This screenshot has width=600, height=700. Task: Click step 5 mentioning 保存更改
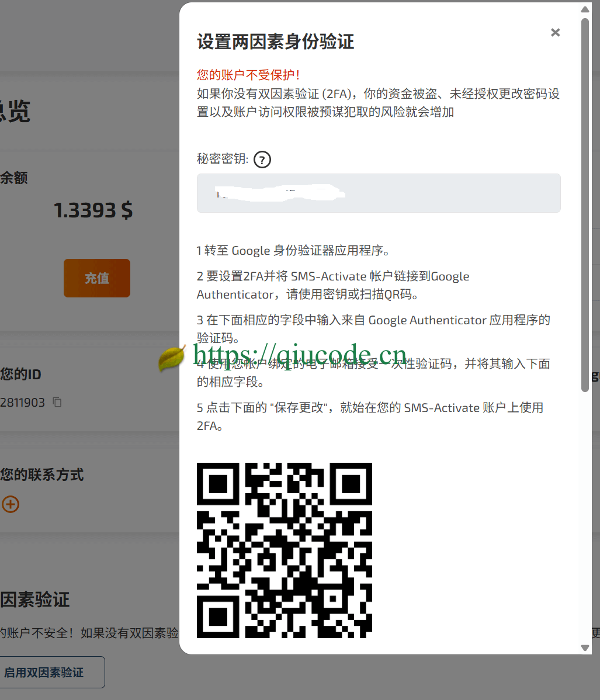click(x=370, y=416)
